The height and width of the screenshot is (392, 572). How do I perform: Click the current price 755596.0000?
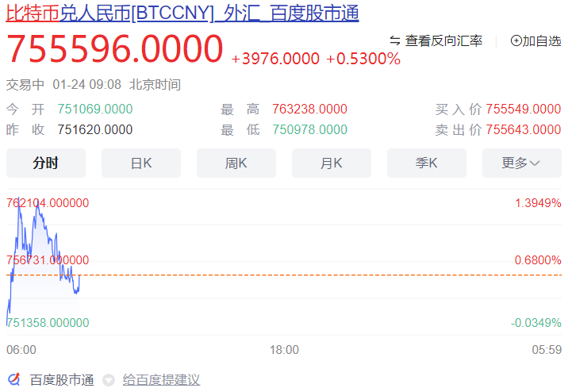tap(114, 48)
